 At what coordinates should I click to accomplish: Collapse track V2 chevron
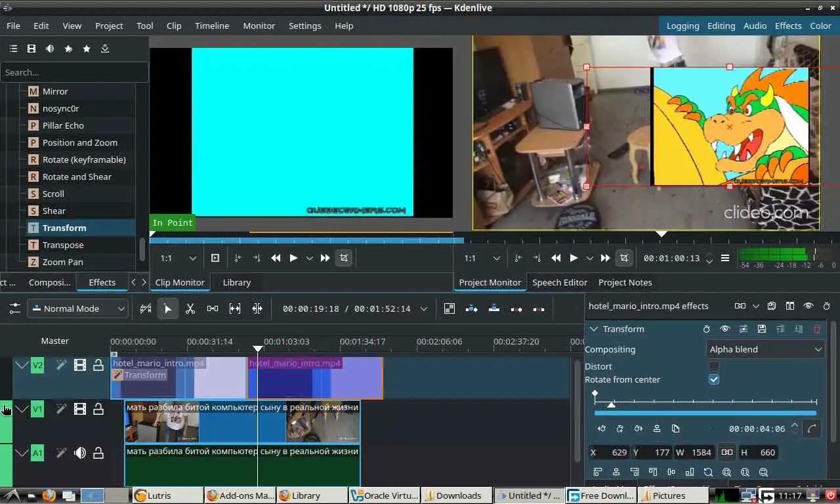[22, 365]
